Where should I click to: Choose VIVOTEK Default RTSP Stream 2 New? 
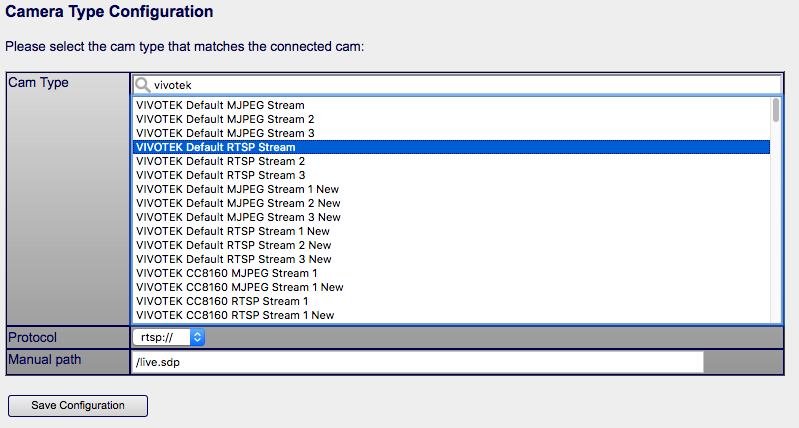tap(451, 245)
